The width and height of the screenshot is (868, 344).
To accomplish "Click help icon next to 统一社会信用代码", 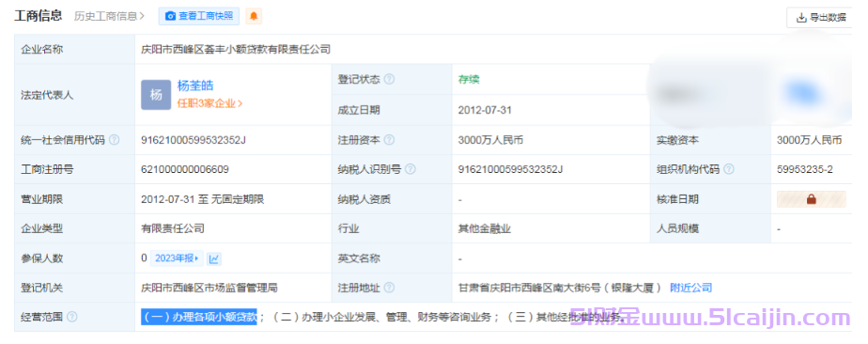I will pyautogui.click(x=114, y=140).
